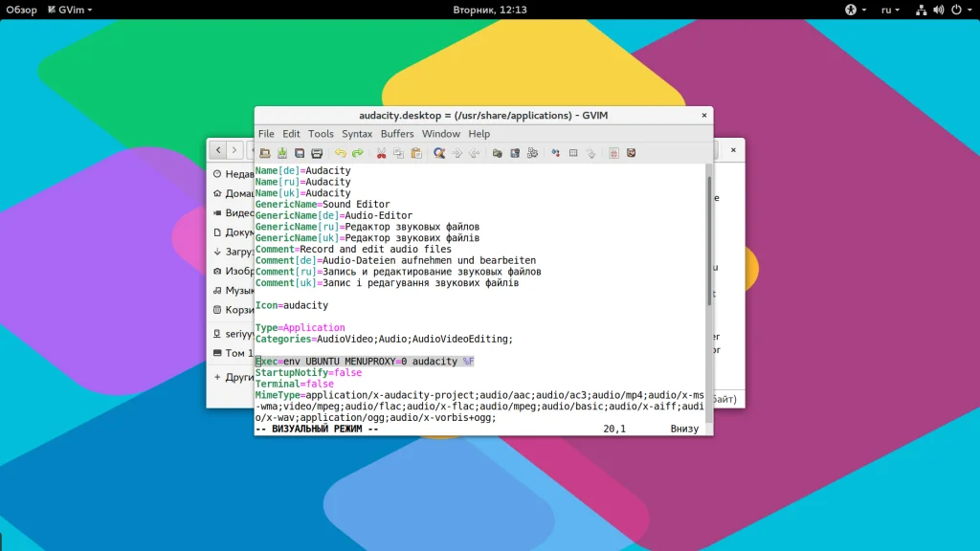Save the current file via toolbar icon
The width and height of the screenshot is (980, 551).
coord(282,153)
